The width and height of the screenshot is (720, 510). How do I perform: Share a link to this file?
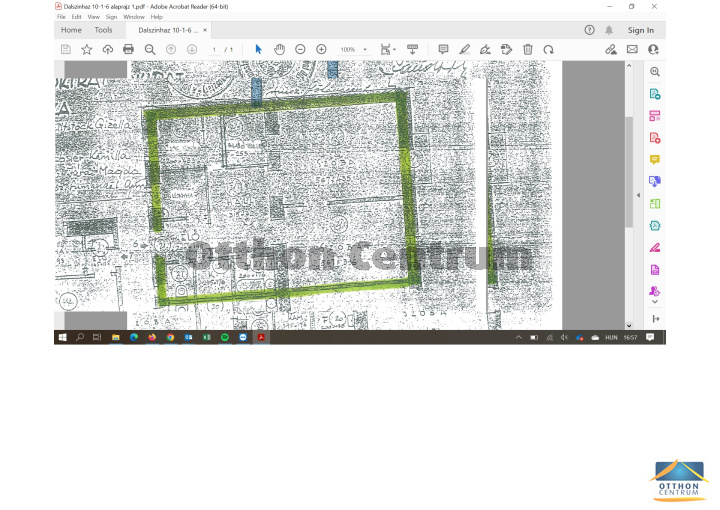(611, 50)
